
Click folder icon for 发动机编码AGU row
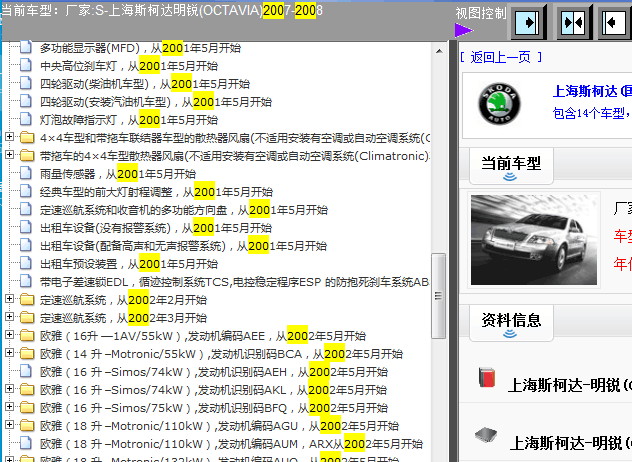click(27, 426)
